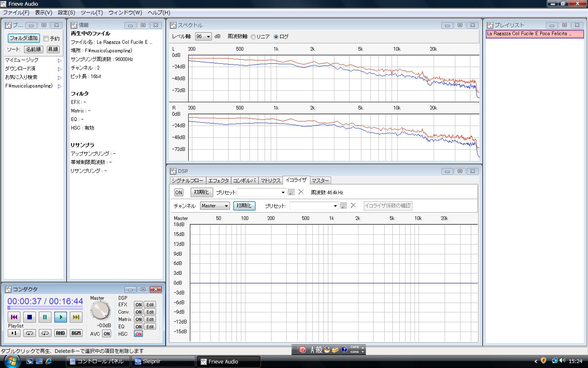Switch to the コンボルバ tab

[x=244, y=180]
